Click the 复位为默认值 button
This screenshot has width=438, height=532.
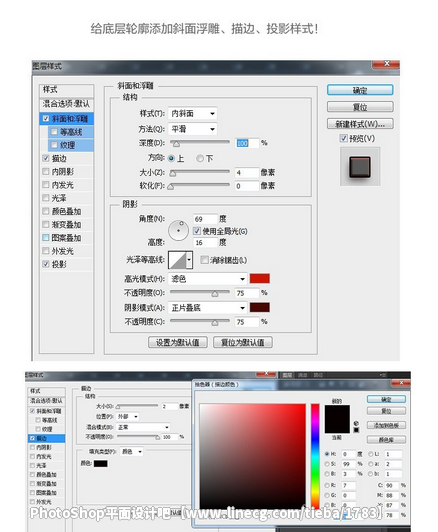click(243, 342)
